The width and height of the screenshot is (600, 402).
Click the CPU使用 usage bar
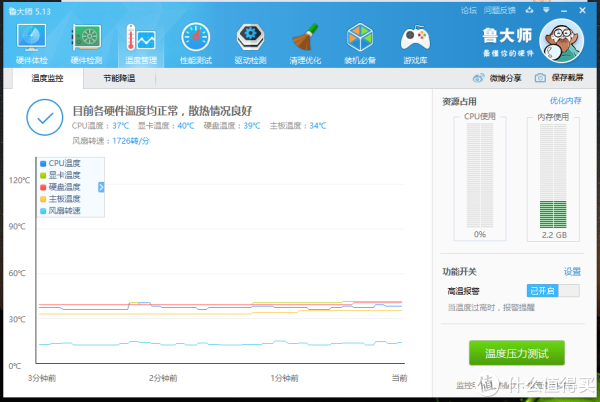tap(480, 175)
